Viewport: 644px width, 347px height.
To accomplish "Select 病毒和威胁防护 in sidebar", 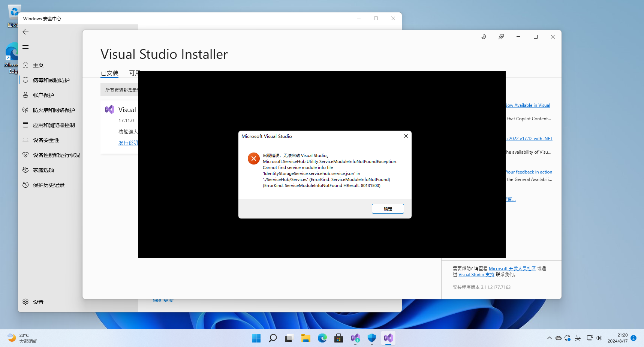I will coord(50,80).
